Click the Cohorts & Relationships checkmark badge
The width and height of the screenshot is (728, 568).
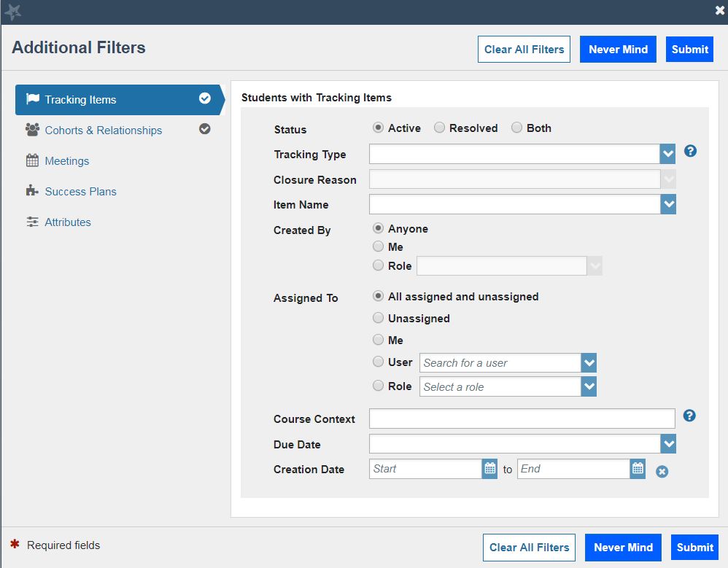tap(205, 129)
